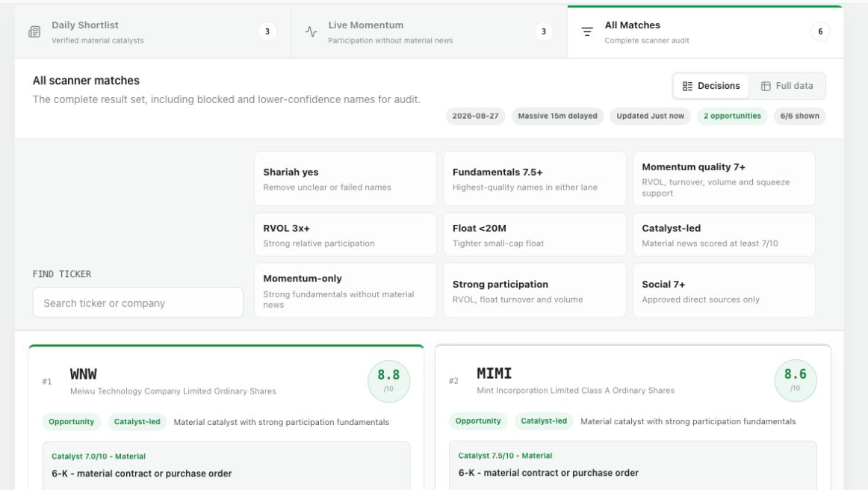Select the All Matches tab
The height and width of the screenshot is (490, 868).
pos(705,32)
